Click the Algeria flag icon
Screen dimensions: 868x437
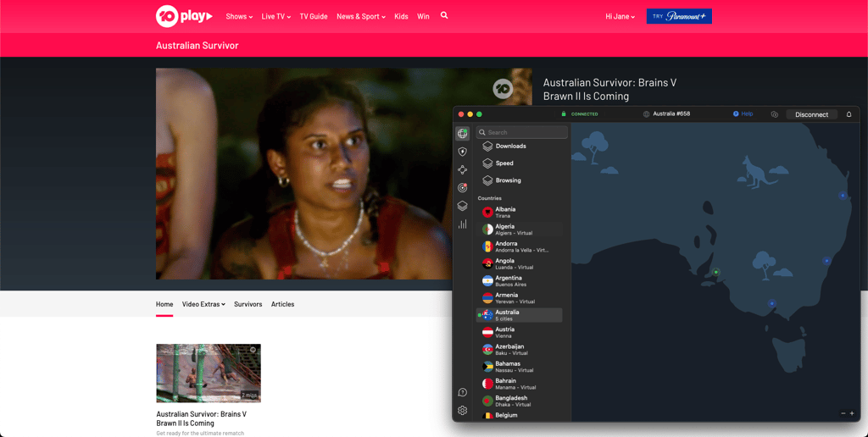[487, 230]
